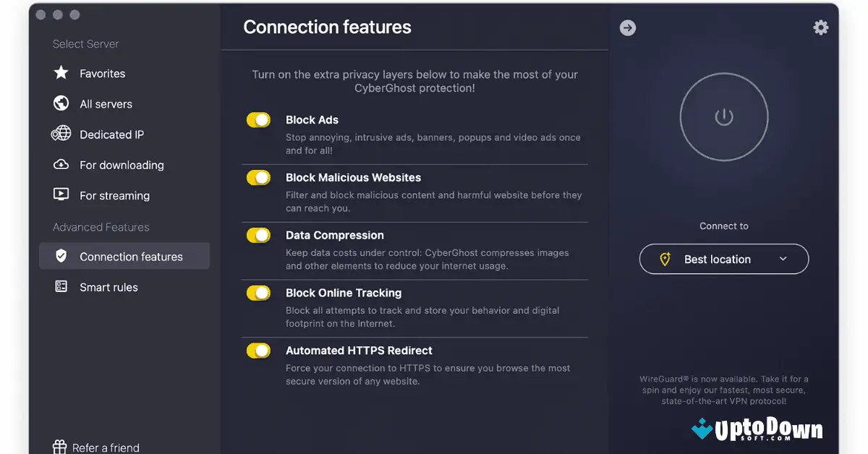Image resolution: width=868 pixels, height=454 pixels.
Task: Click the For streaming screen icon
Action: 61,195
